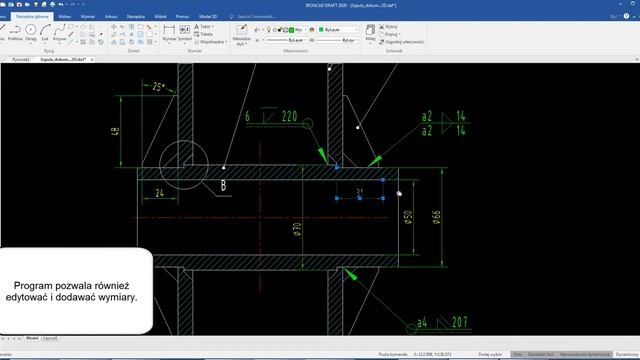The height and width of the screenshot is (360, 640).
Task: Click the light bulb icon in title bar
Action: [x=36, y=4]
